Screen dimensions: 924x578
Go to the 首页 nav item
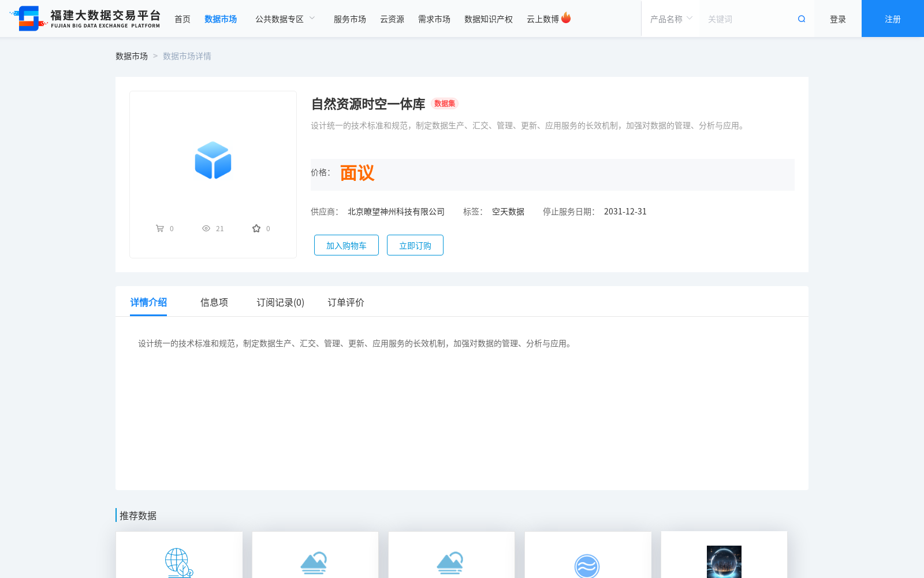point(182,19)
